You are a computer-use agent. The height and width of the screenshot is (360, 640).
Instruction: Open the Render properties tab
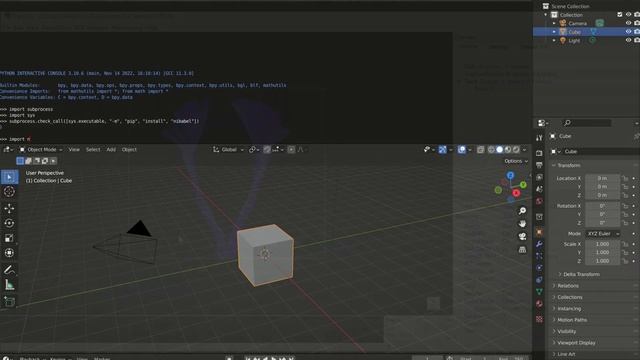[x=539, y=153]
